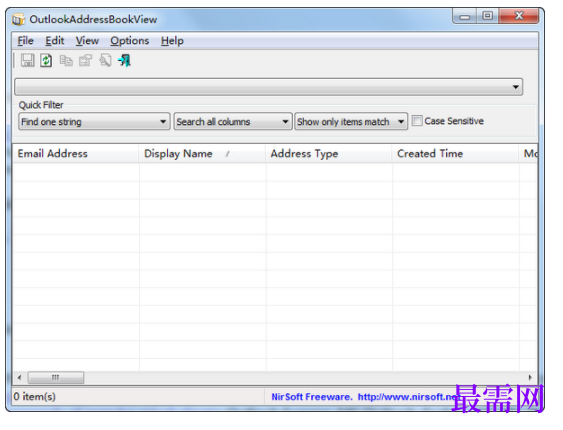This screenshot has width=563, height=430.
Task: Click the Save Selected Items toolbar icon
Action: 27,60
